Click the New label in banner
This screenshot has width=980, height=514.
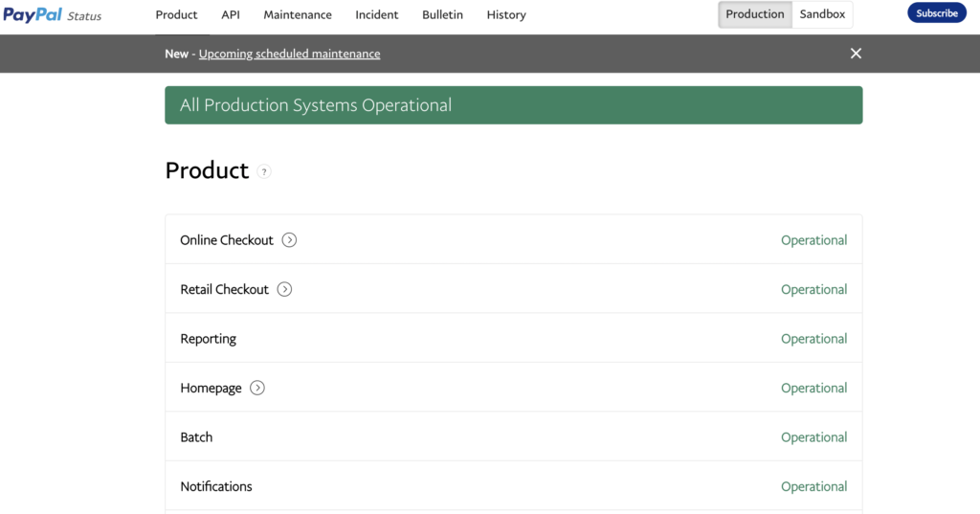pos(176,54)
